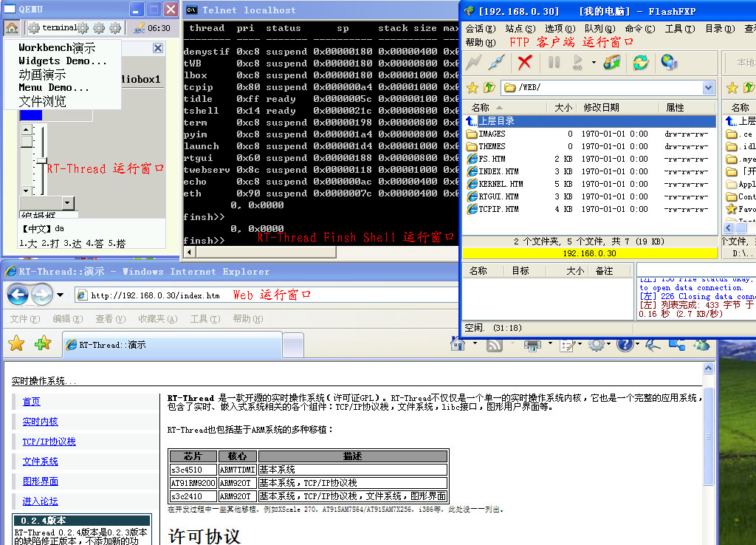Select 上层目录 row in FlashFXP left pane
The width and height of the screenshot is (756, 545).
coord(590,121)
